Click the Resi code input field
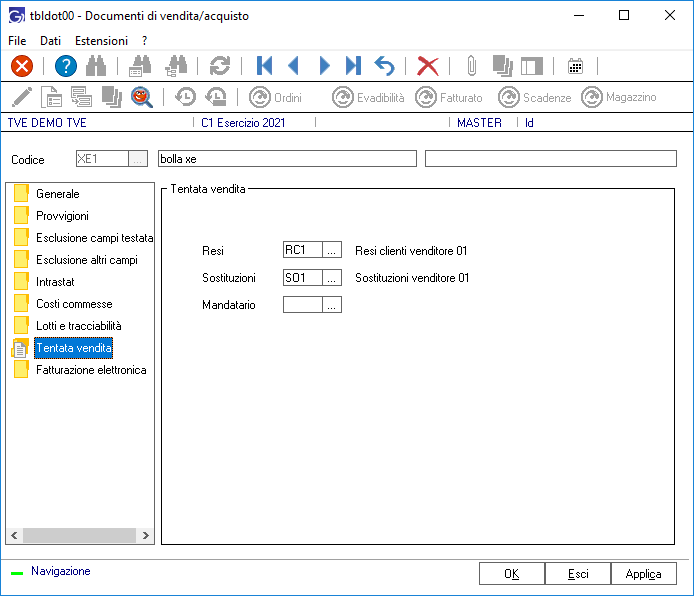The width and height of the screenshot is (694, 596). (302, 250)
